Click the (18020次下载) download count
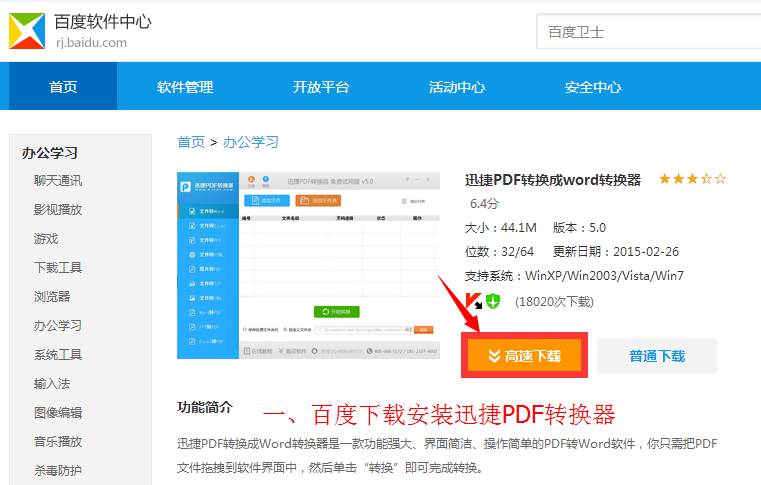The image size is (761, 485). 554,302
